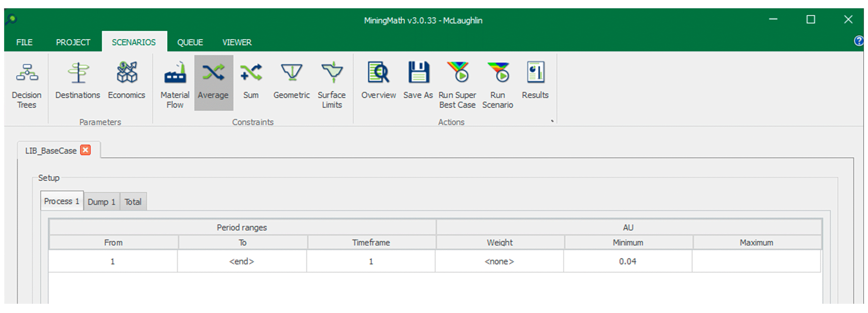
Task: Open the QUEUE ribbon tab
Action: coord(190,42)
